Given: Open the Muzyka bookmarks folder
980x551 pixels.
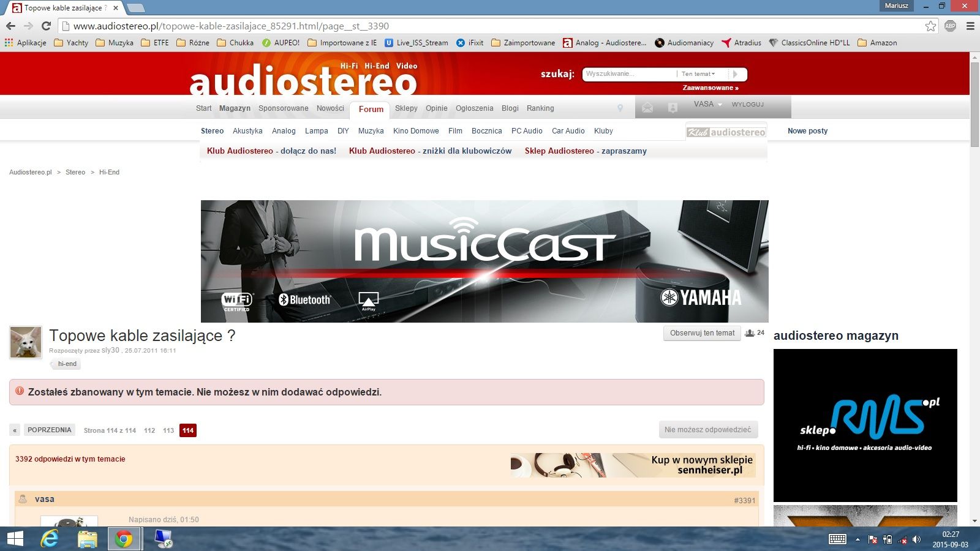Looking at the screenshot, I should (115, 43).
